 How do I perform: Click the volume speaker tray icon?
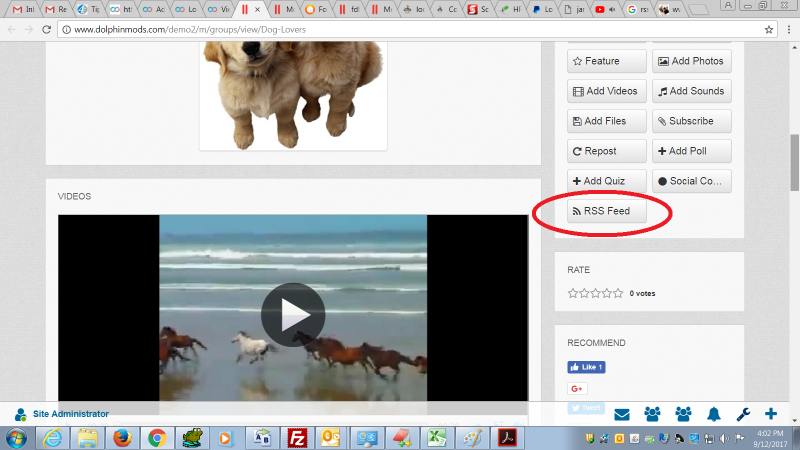[724, 438]
